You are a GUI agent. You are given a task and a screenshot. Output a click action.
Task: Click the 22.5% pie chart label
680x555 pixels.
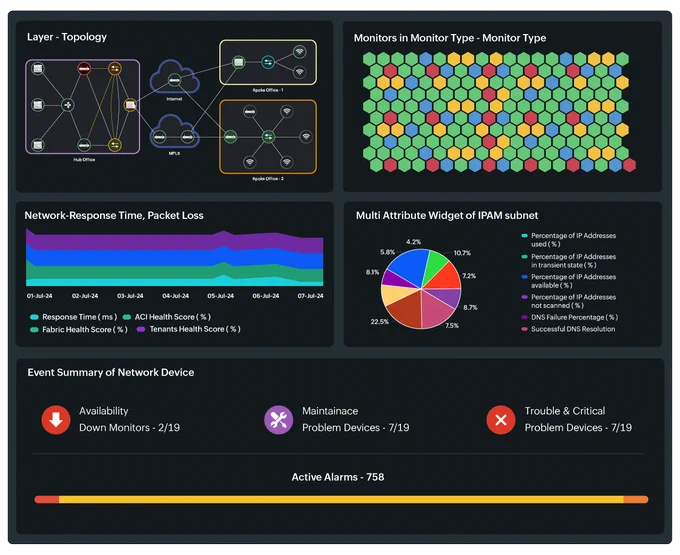click(x=379, y=322)
